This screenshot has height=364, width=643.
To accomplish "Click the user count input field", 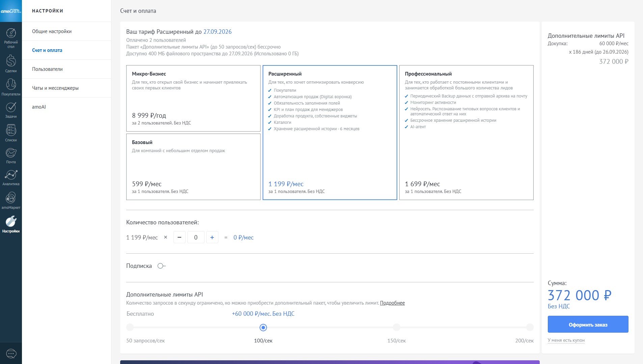I will (x=196, y=237).
